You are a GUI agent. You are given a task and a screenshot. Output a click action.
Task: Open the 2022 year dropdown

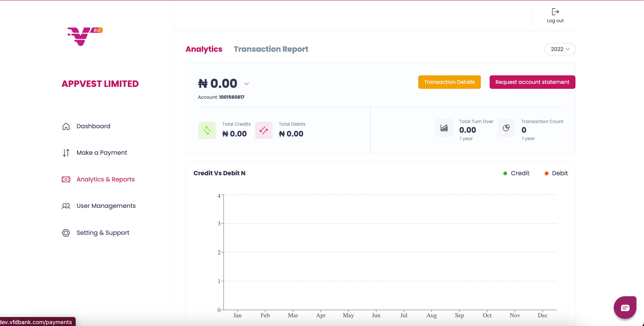560,49
